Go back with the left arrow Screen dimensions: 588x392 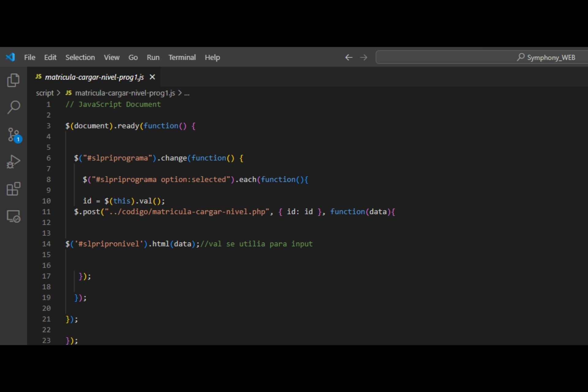(349, 57)
